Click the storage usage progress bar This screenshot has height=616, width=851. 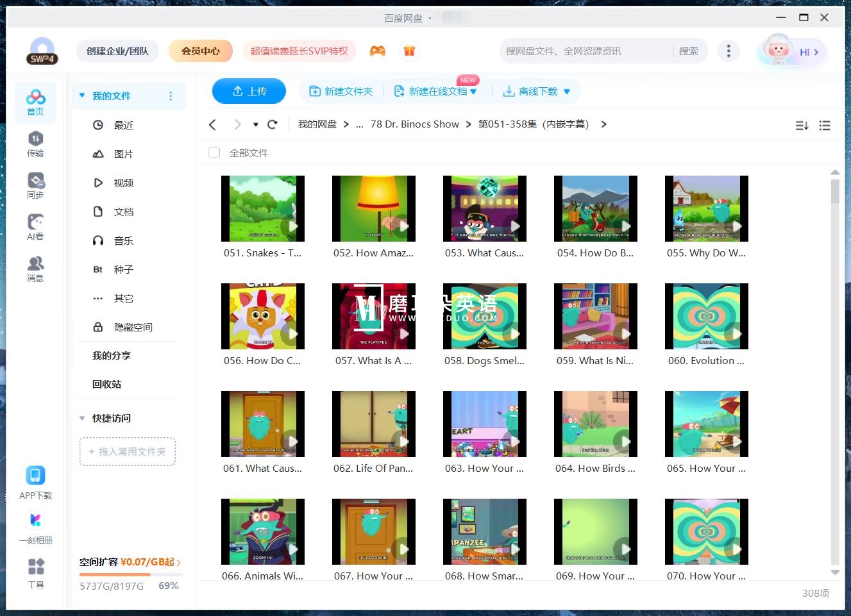pyautogui.click(x=128, y=575)
